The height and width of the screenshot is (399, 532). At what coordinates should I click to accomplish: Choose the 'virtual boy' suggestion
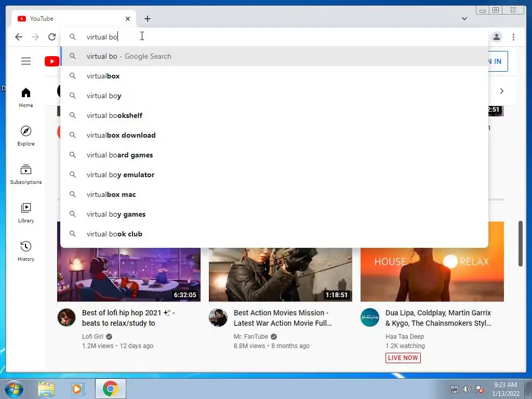click(x=274, y=96)
